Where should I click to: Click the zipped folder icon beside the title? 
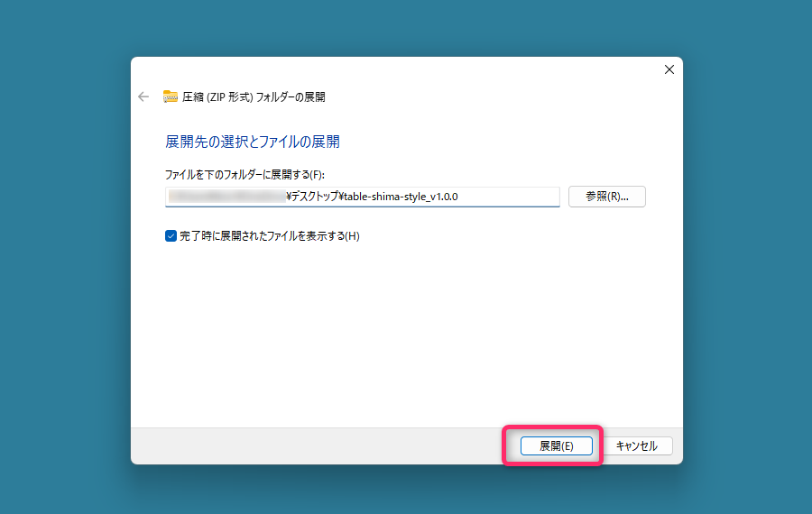171,96
